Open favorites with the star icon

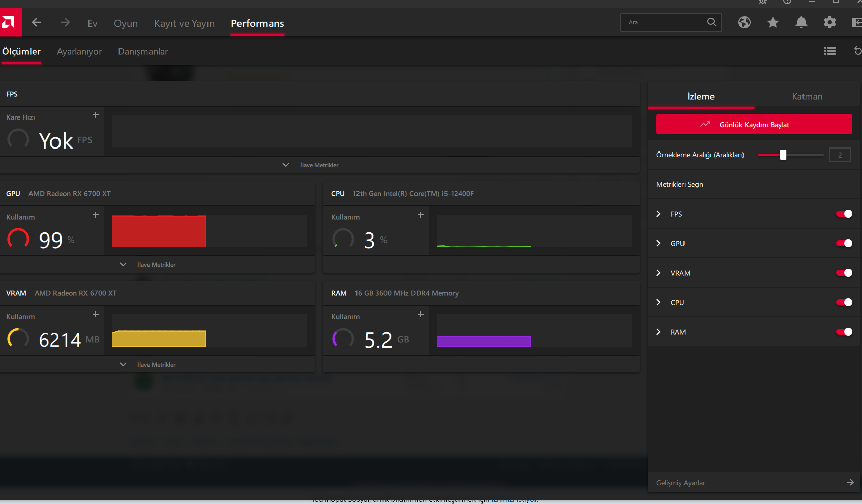(773, 22)
